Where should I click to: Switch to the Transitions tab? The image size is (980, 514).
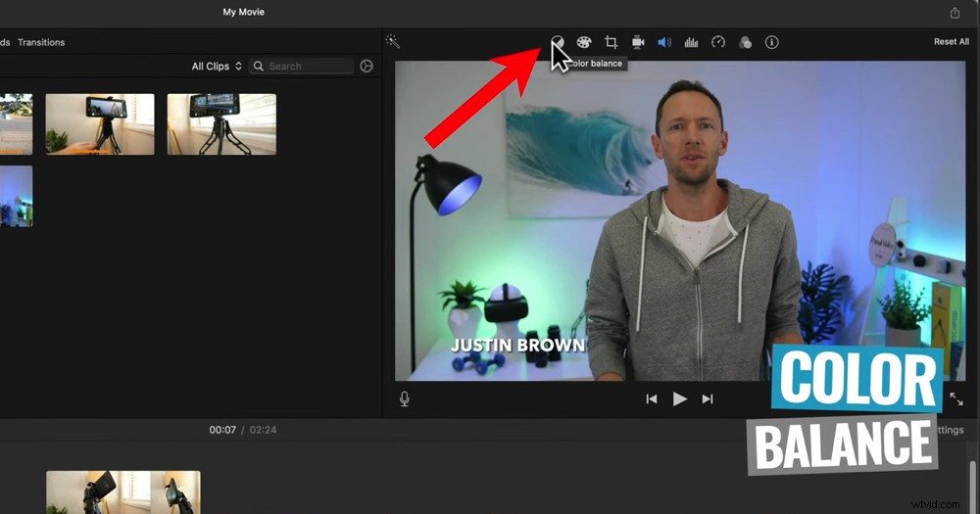coord(41,42)
